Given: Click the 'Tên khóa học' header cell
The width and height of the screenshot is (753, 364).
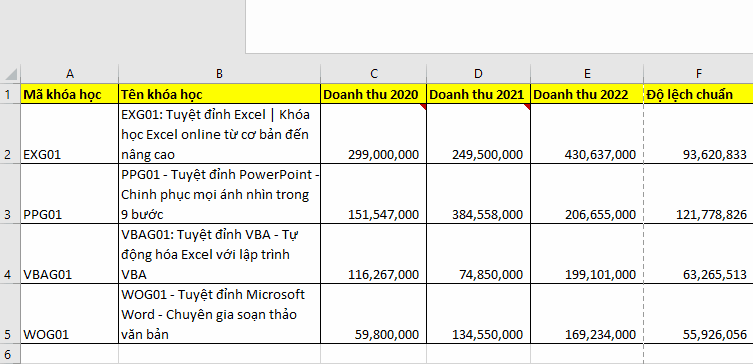Looking at the screenshot, I should coord(219,94).
